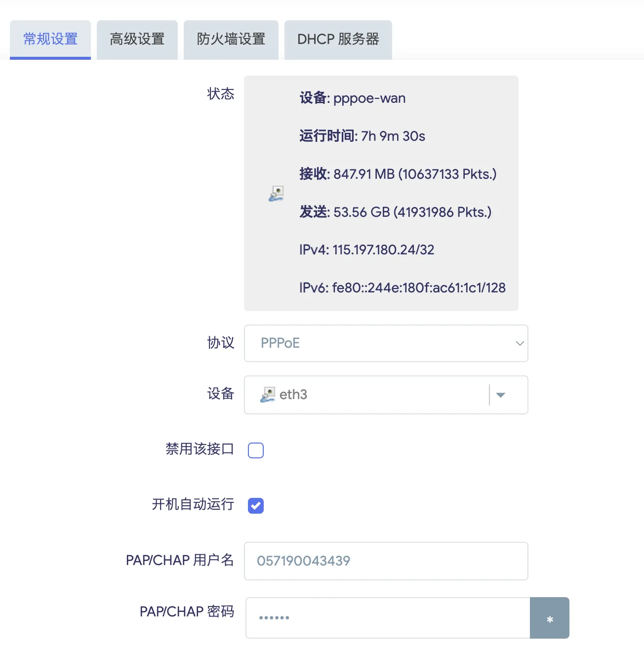Click the 设备: pppoe-wan status text
The height and width of the screenshot is (649, 644).
[352, 98]
